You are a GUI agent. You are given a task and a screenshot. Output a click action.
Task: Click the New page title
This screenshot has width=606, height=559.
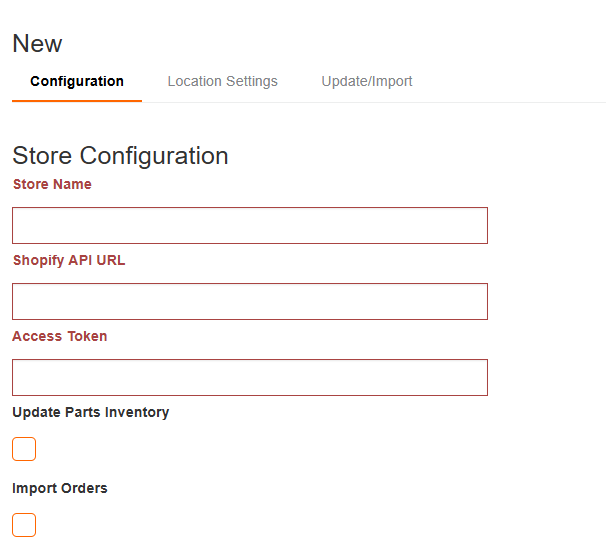37,43
